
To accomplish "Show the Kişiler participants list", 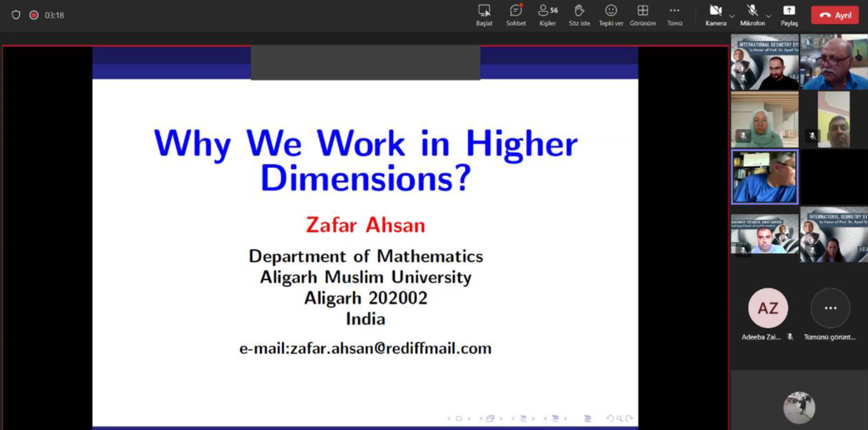I will pyautogui.click(x=547, y=15).
